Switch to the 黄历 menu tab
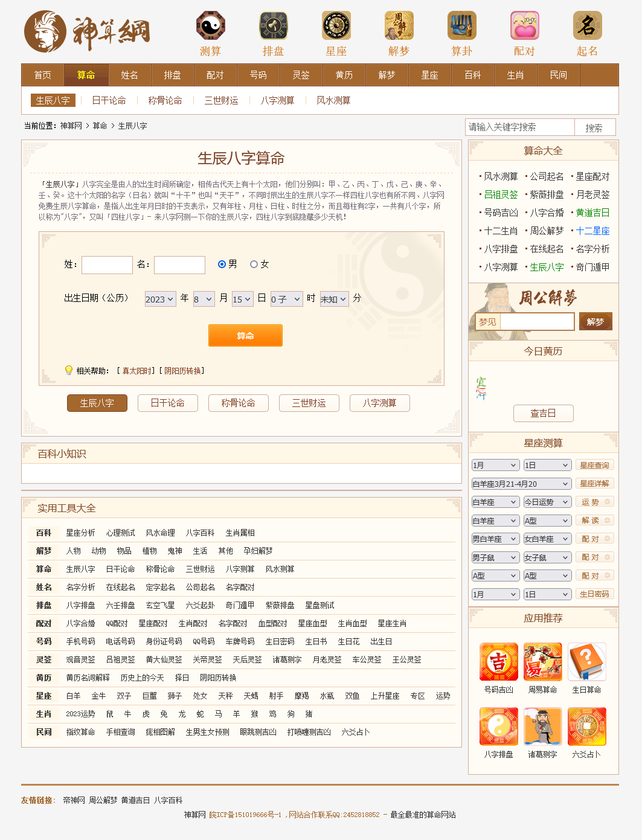Viewport: 642px width, 840px height. (x=344, y=74)
